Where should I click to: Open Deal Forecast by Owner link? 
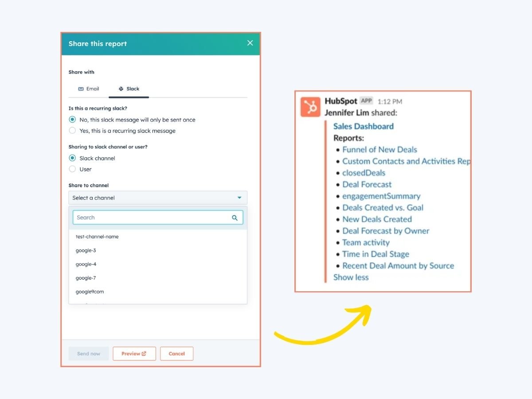pyautogui.click(x=386, y=231)
